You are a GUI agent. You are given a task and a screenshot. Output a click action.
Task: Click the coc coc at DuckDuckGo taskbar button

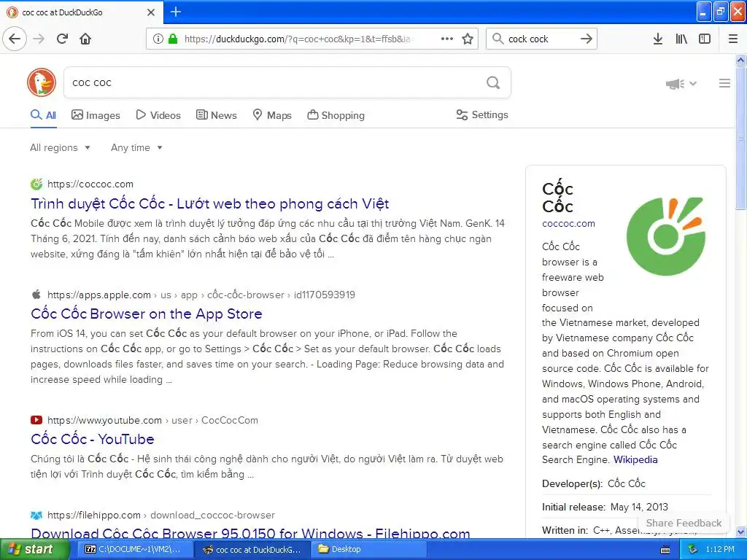(x=252, y=549)
